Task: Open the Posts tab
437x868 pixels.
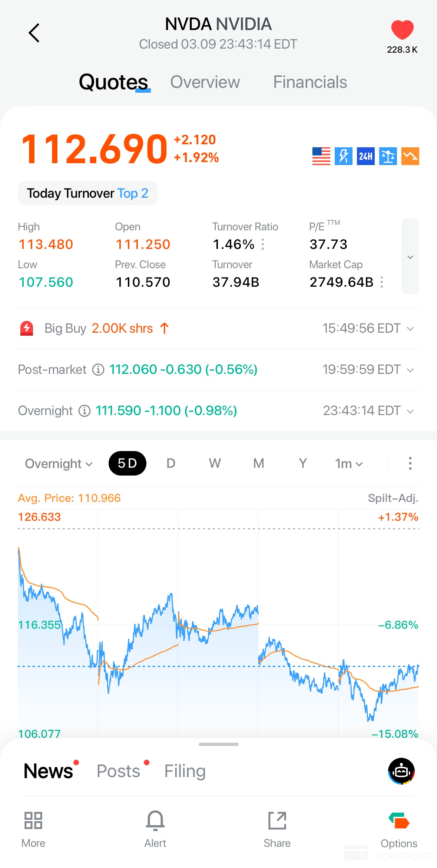Action: coord(119,771)
